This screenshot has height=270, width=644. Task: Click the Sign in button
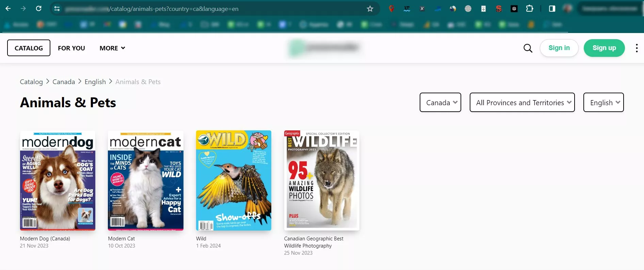click(559, 48)
